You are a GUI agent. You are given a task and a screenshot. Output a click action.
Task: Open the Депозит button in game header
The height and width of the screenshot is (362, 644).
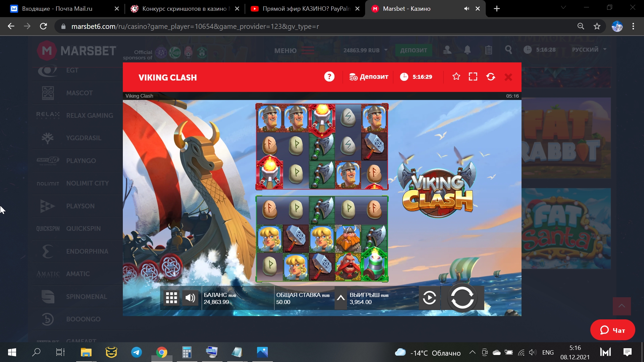(368, 77)
